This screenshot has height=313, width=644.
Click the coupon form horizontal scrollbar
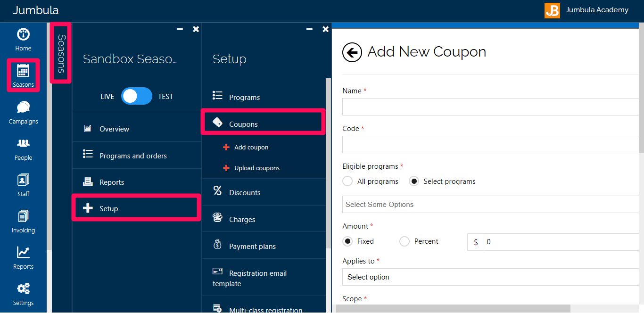(453, 309)
